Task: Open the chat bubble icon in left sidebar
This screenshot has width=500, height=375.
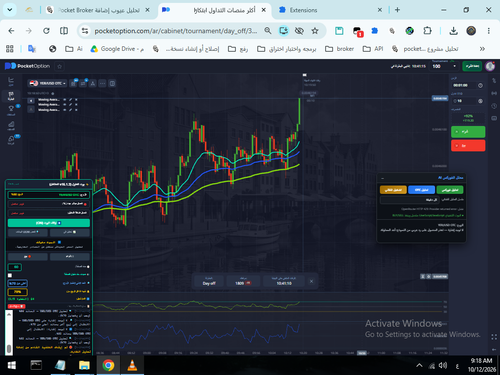Action: click(11, 139)
